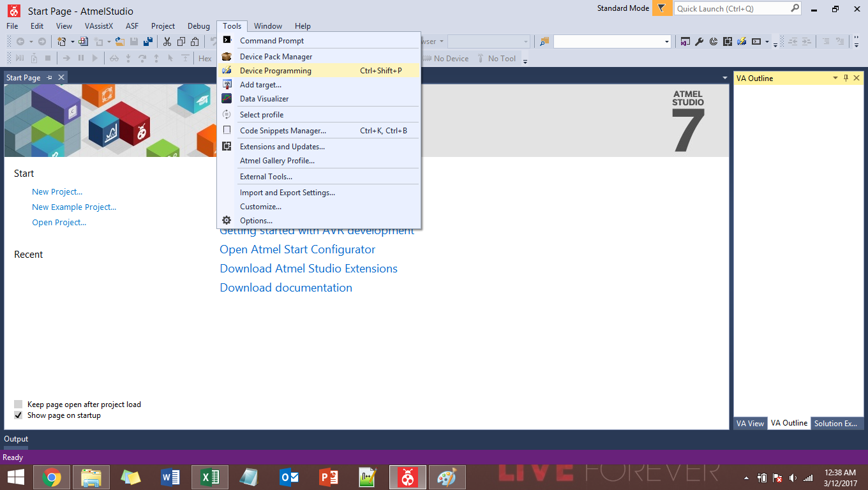
Task: Open Atmel Start Configurator link
Action: click(x=297, y=249)
